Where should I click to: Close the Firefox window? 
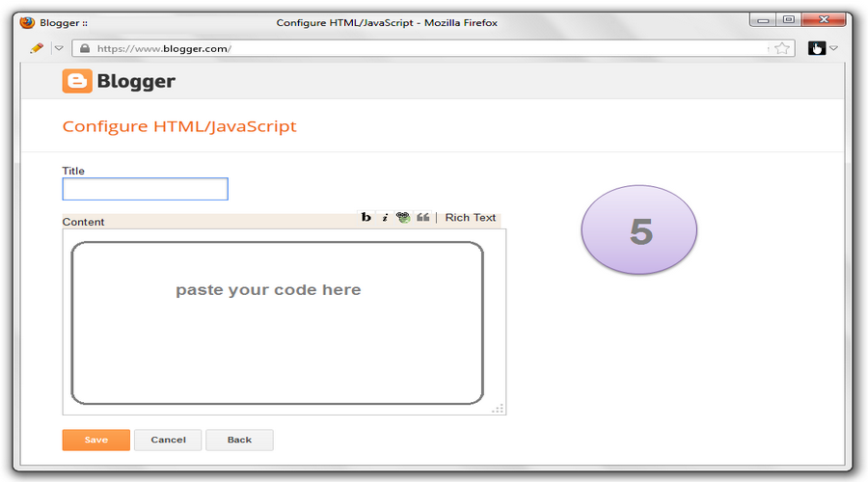824,20
